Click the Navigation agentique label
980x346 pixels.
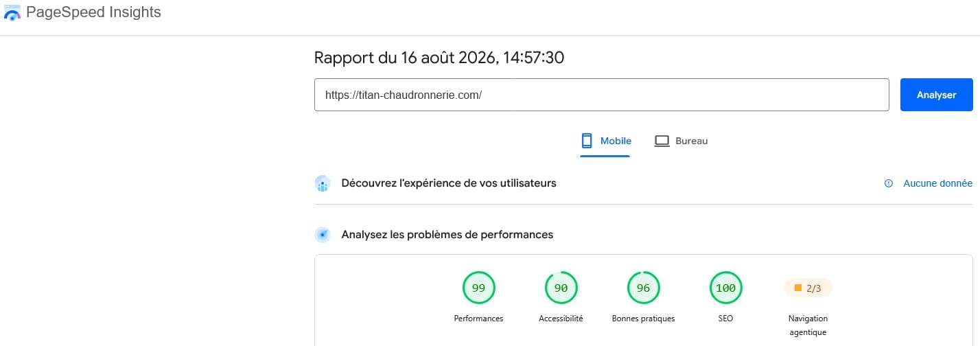808,325
